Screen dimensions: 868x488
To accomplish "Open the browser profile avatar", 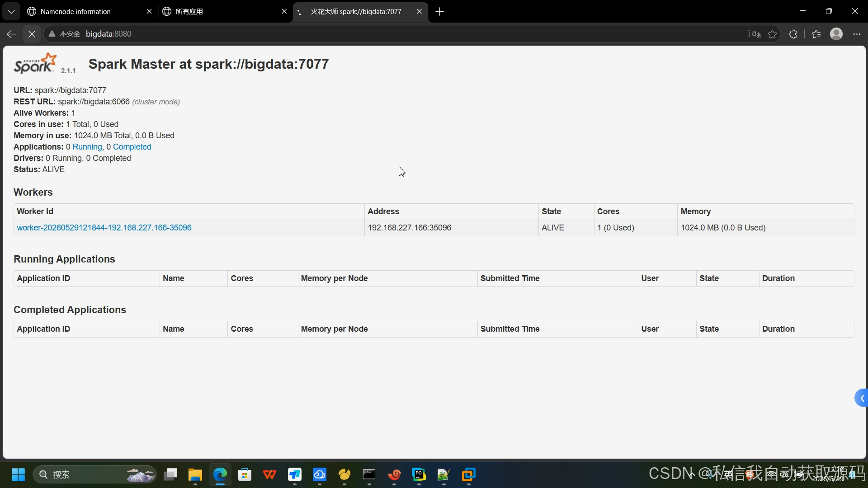I will (x=836, y=34).
